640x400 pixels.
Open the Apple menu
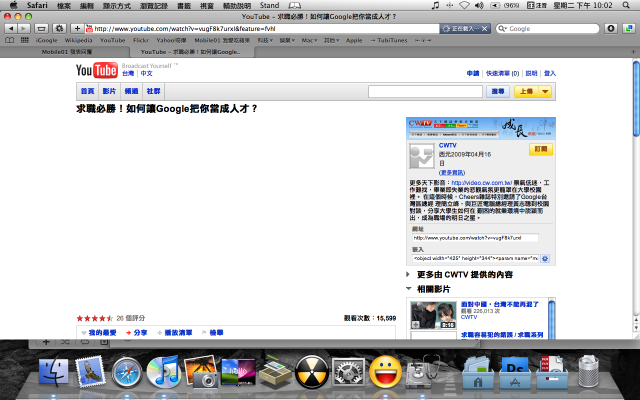13,5
